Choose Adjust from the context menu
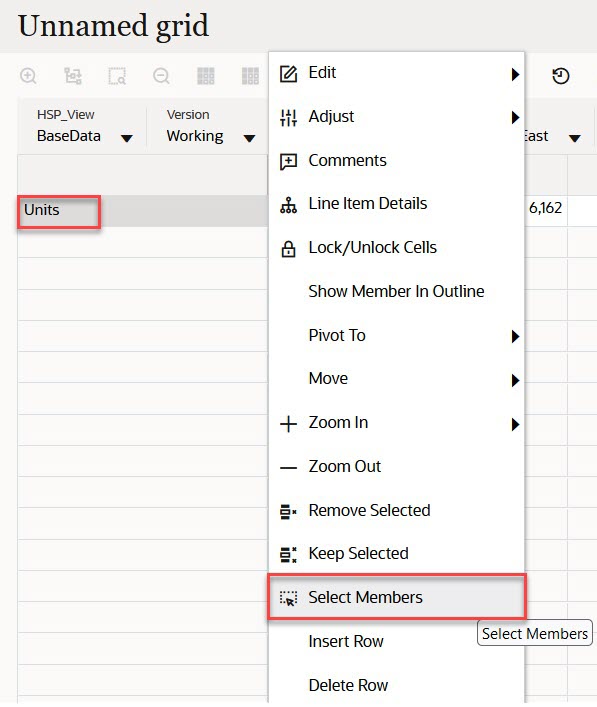 click(x=397, y=117)
